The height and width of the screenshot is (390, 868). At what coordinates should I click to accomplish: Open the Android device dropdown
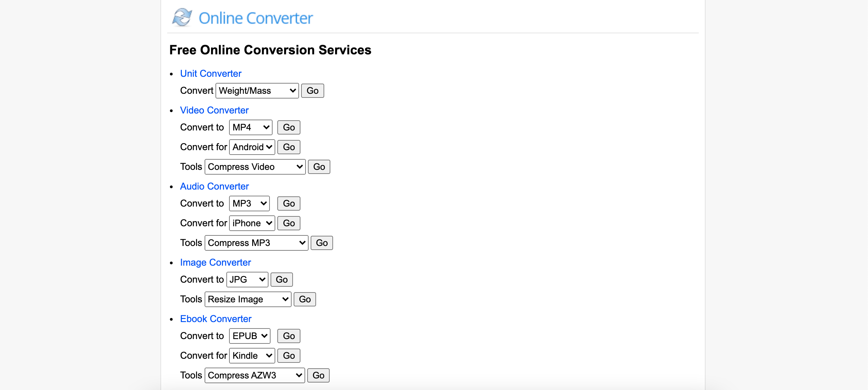(251, 147)
